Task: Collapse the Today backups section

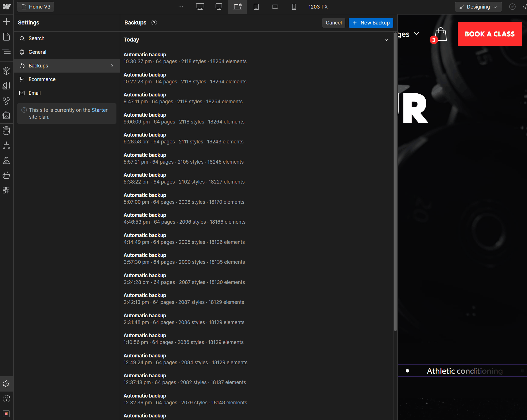Action: pyautogui.click(x=386, y=40)
